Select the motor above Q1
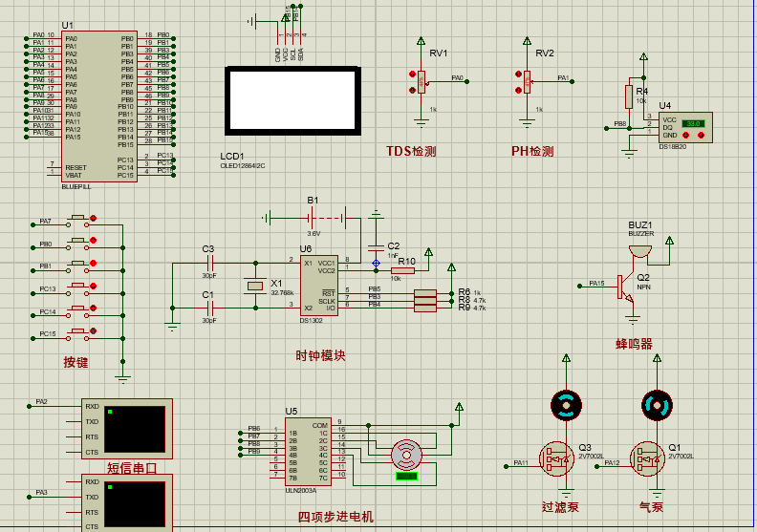The height and width of the screenshot is (532, 757). [657, 405]
